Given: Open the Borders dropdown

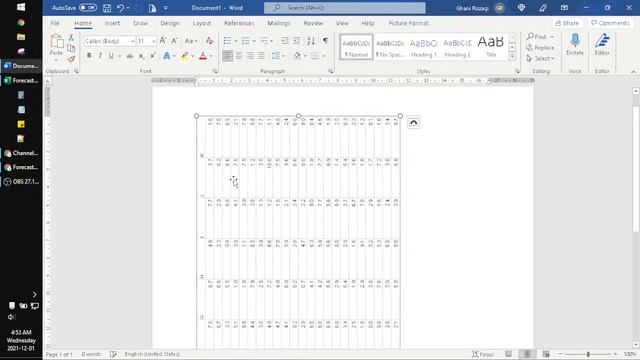Looking at the screenshot, I should click(323, 56).
